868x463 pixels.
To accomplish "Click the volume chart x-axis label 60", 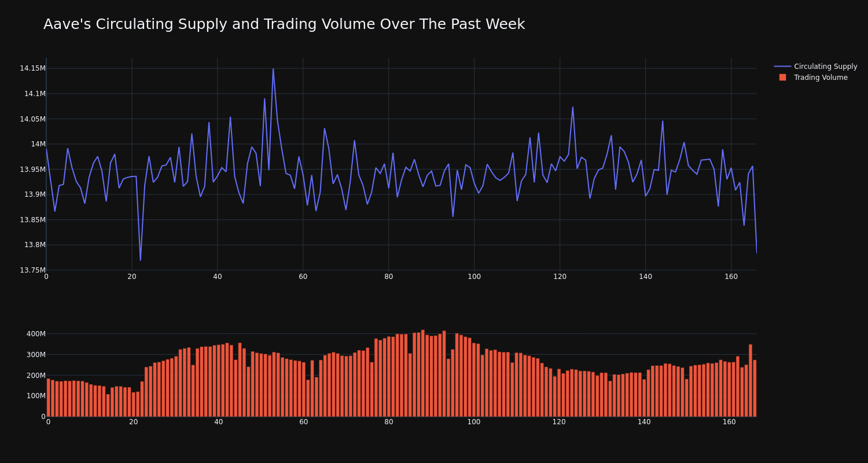I will click(303, 422).
